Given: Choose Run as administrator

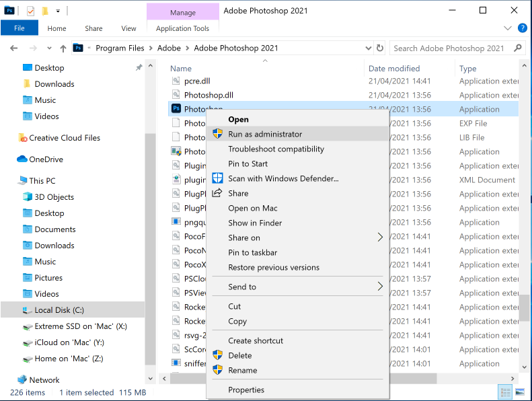Looking at the screenshot, I should [298, 134].
